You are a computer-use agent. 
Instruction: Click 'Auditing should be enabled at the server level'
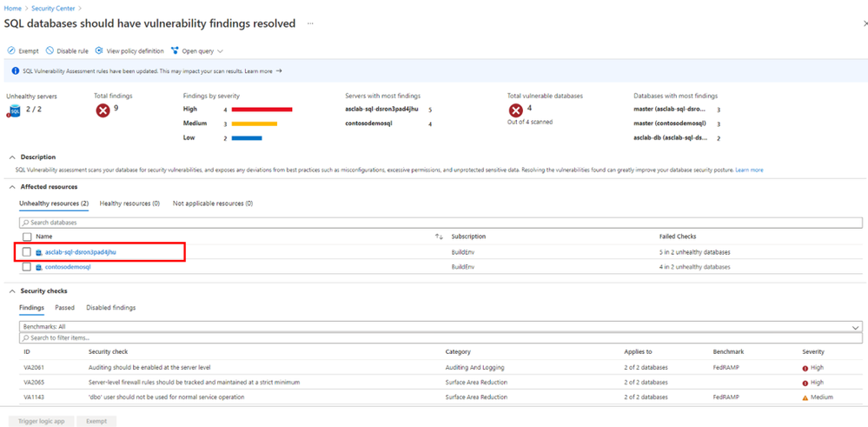pos(149,368)
